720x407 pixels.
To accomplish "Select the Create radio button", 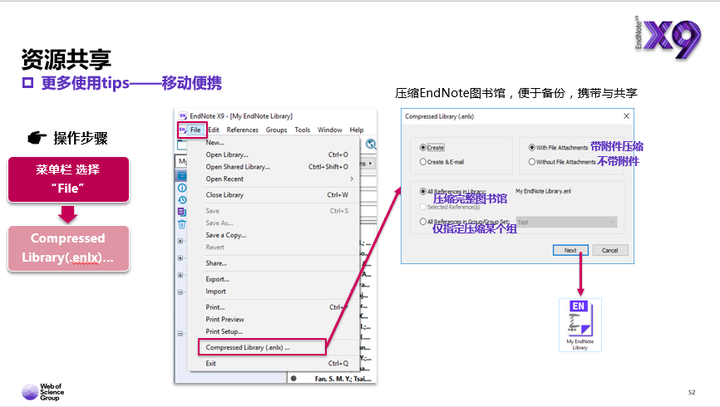I will [x=423, y=147].
